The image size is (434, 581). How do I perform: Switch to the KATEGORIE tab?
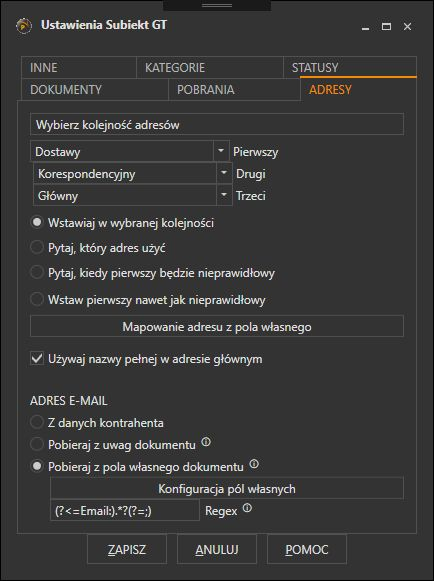pyautogui.click(x=210, y=67)
